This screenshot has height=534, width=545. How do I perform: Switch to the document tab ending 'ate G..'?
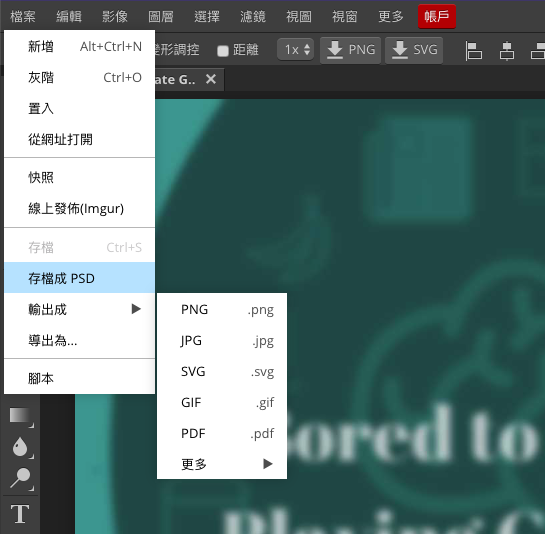point(175,80)
